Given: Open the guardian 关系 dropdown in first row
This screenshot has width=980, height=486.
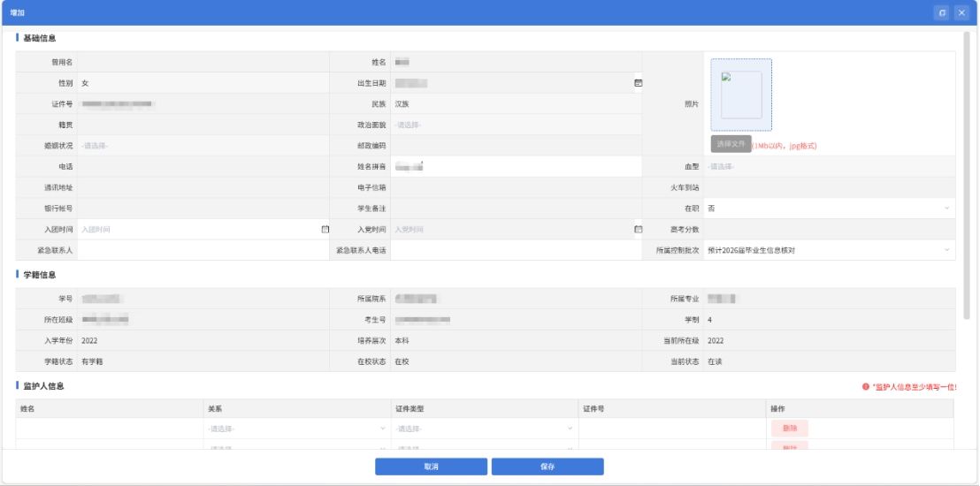Looking at the screenshot, I should (x=295, y=429).
